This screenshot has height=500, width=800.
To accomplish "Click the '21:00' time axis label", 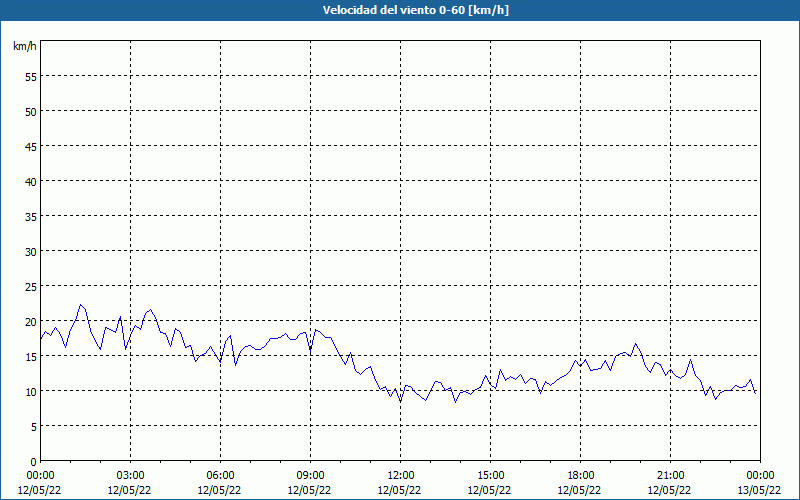I will [x=670, y=476].
